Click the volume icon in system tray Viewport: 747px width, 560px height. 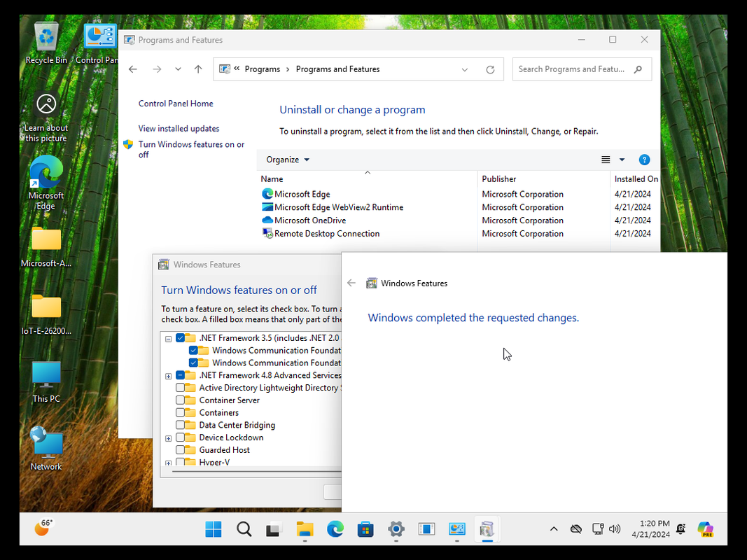pyautogui.click(x=615, y=529)
